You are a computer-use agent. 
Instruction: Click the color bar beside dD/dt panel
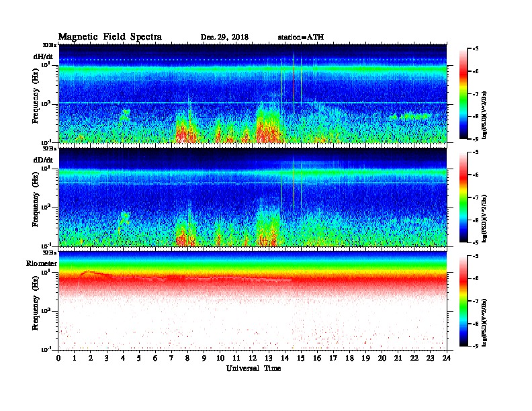pos(463,197)
